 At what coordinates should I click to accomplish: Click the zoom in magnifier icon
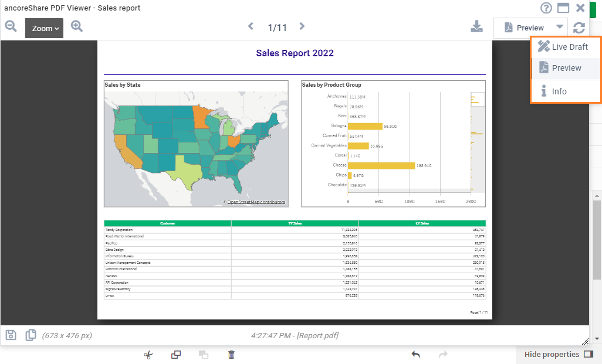tap(77, 26)
